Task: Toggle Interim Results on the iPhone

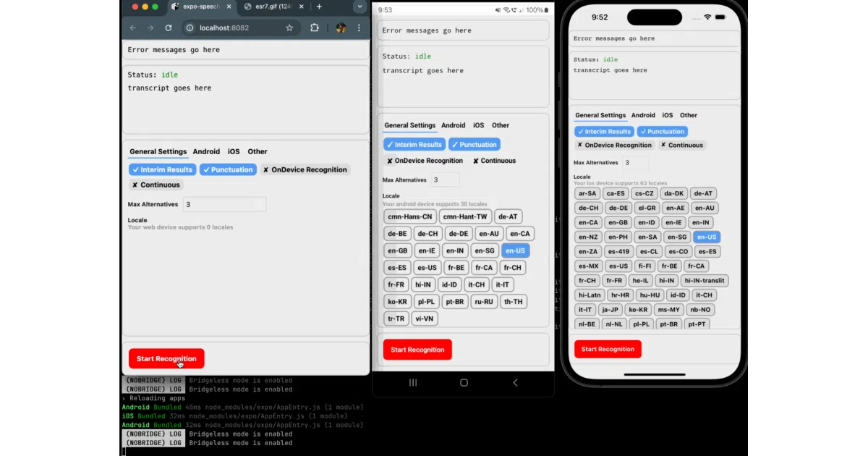Action: point(605,132)
